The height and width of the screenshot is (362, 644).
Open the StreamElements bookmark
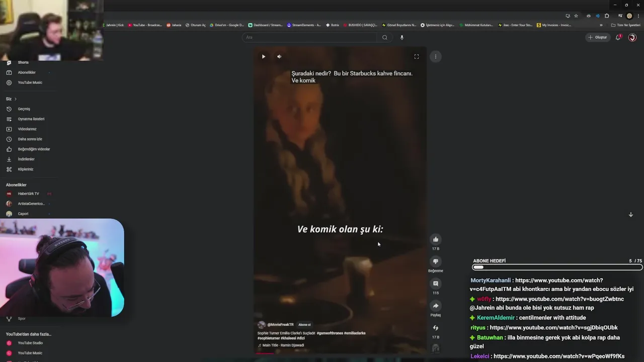pyautogui.click(x=304, y=25)
